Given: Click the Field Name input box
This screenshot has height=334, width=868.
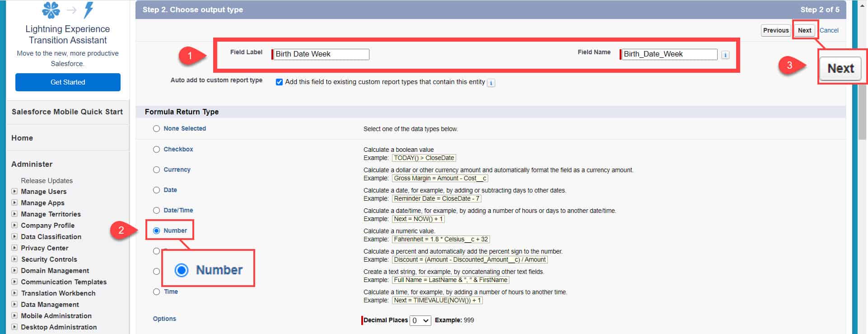Looking at the screenshot, I should [669, 54].
